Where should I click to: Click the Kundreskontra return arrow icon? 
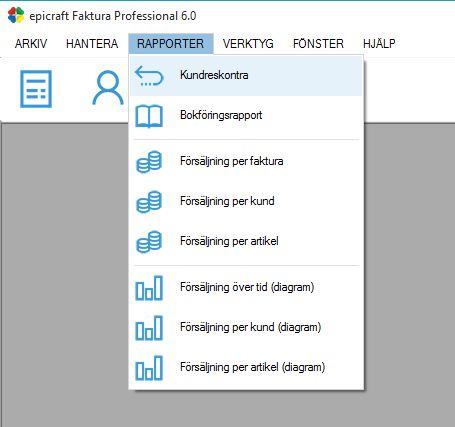pyautogui.click(x=149, y=76)
